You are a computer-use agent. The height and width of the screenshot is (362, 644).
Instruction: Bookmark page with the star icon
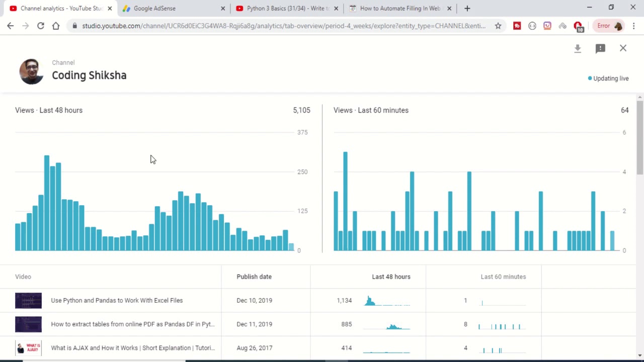pos(498,26)
